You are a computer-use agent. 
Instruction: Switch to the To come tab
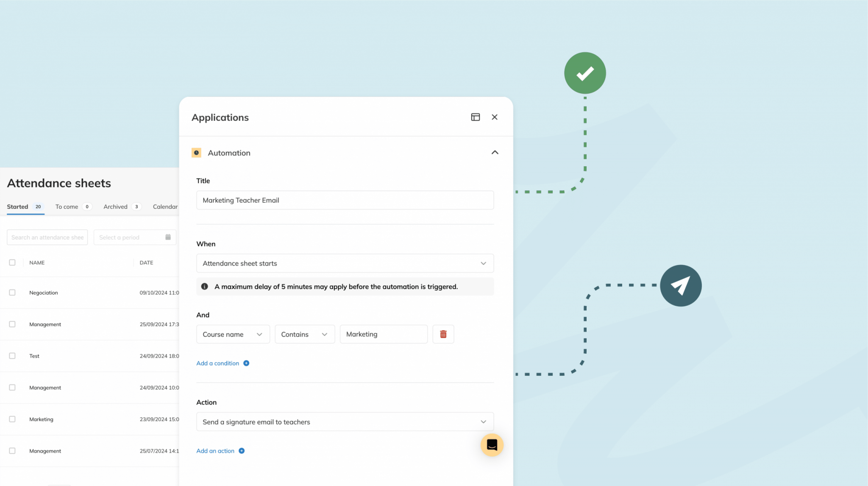[x=67, y=207]
